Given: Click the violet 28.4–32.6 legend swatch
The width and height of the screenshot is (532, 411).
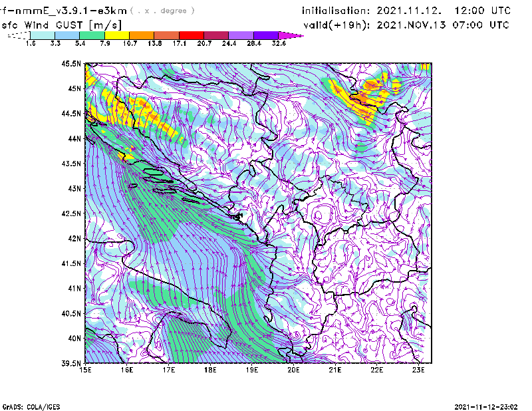Looking at the screenshot, I should (x=266, y=35).
